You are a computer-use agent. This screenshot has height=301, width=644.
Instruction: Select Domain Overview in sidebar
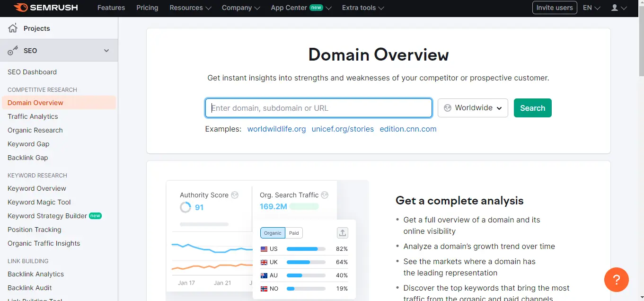pyautogui.click(x=59, y=103)
